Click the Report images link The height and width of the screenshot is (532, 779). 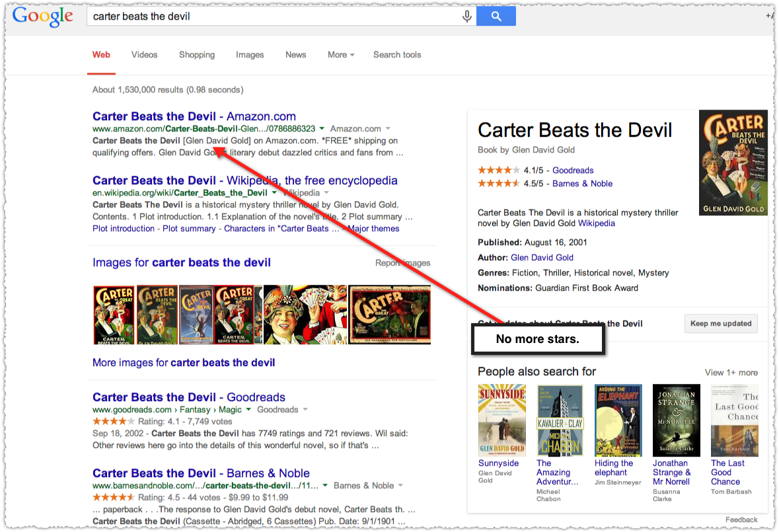tap(403, 263)
